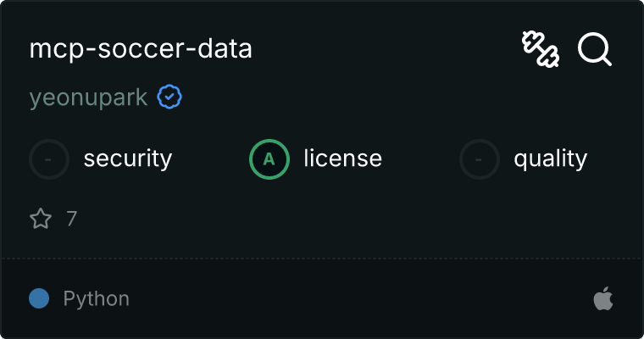Screen dimensions: 644x339
Task: Click the connector plug icon beside search
Action: coord(541,49)
